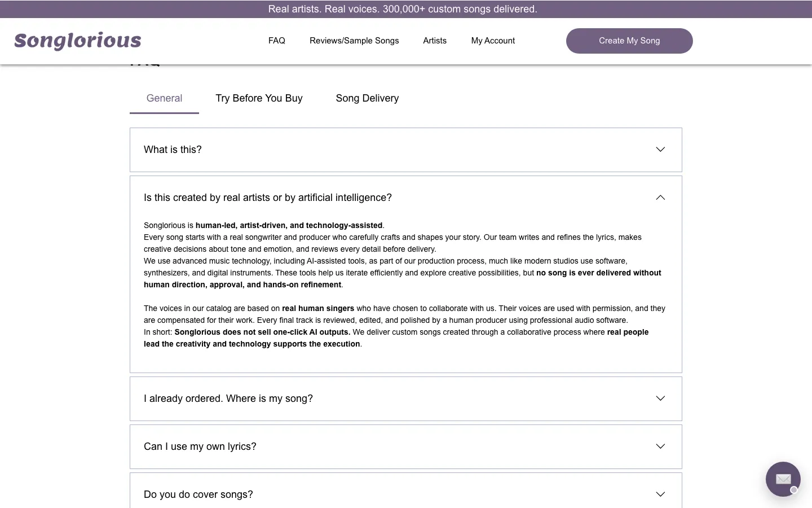Image resolution: width=812 pixels, height=508 pixels.
Task: Switch to Try Before You Buy tab
Action: pos(259,98)
